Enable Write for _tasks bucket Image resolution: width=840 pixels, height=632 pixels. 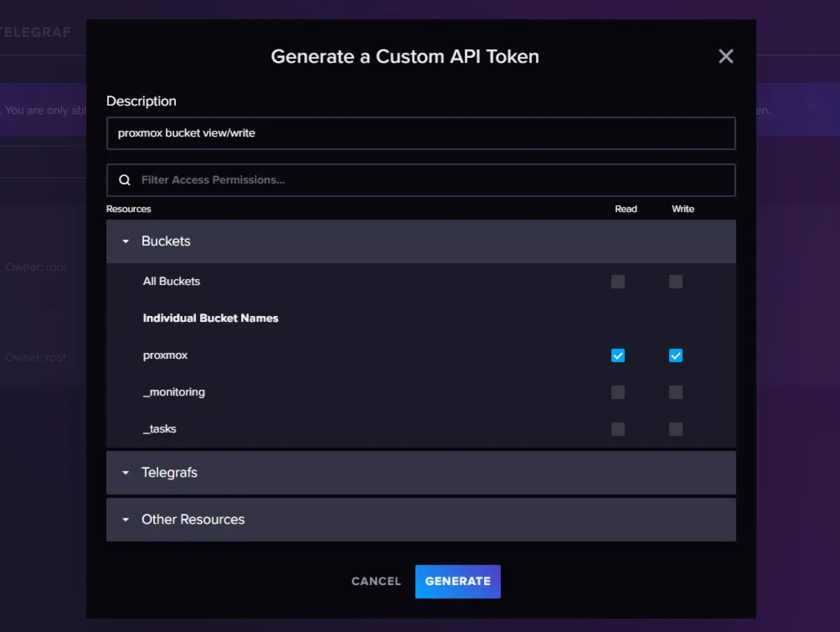coord(675,429)
